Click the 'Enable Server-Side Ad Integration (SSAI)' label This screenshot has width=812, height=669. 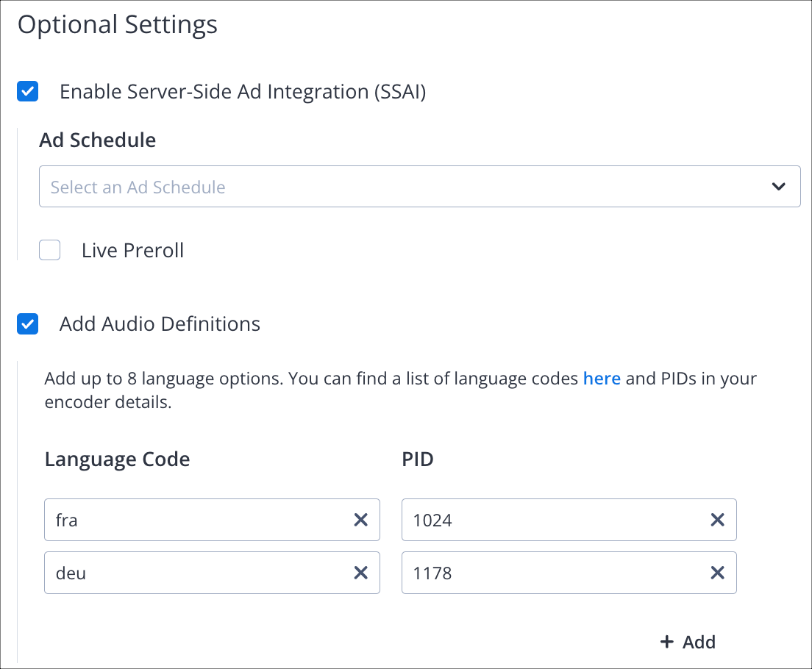tap(243, 92)
